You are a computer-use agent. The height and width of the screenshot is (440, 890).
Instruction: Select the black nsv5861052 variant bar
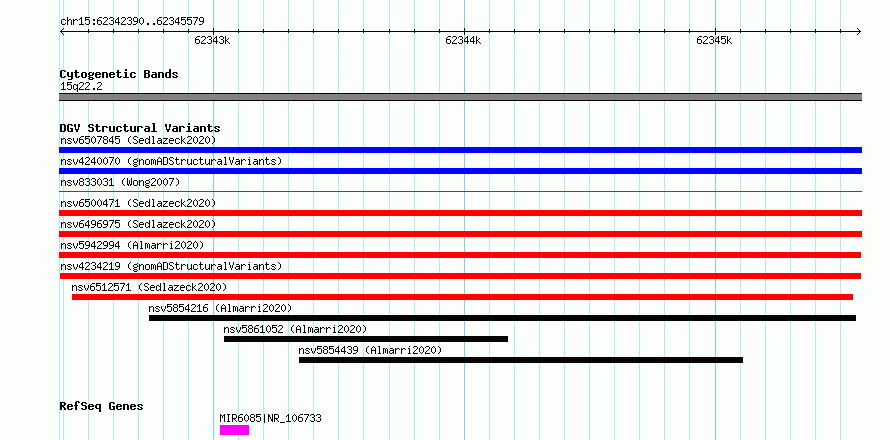click(366, 339)
